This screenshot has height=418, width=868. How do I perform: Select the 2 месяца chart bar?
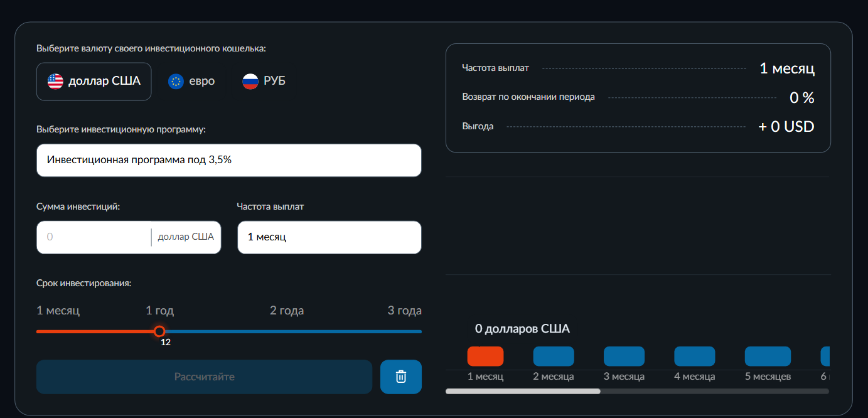coord(553,356)
